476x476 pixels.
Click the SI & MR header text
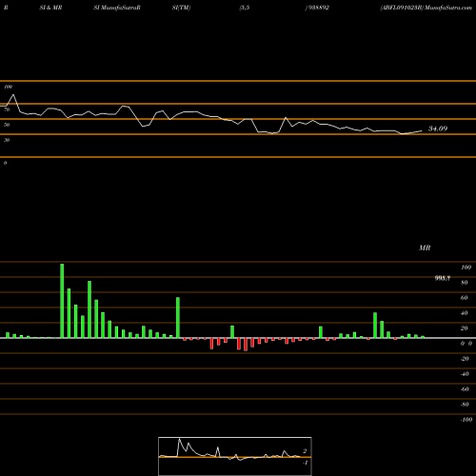click(x=50, y=8)
